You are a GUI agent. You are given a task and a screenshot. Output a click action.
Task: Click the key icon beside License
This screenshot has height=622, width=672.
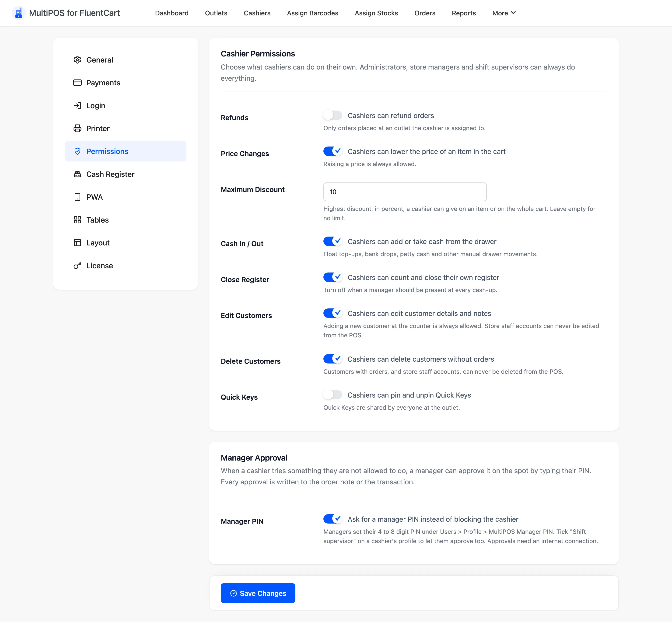77,266
